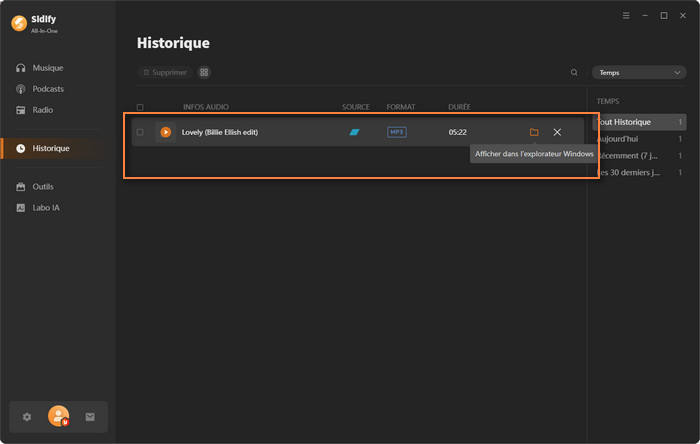Screen dimensions: 700x444
Task: Go to Musique in the sidebar
Action: click(x=47, y=68)
